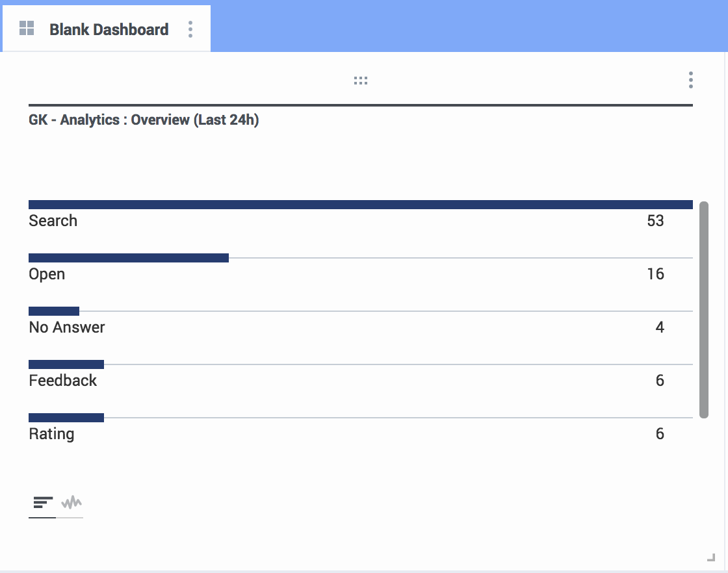Click the Open count value 16
The image size is (728, 573).
coord(655,274)
